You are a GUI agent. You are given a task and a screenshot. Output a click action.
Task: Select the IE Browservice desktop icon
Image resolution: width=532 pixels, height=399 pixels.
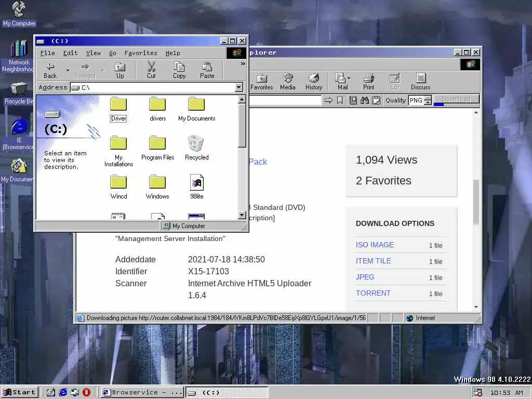point(18,135)
